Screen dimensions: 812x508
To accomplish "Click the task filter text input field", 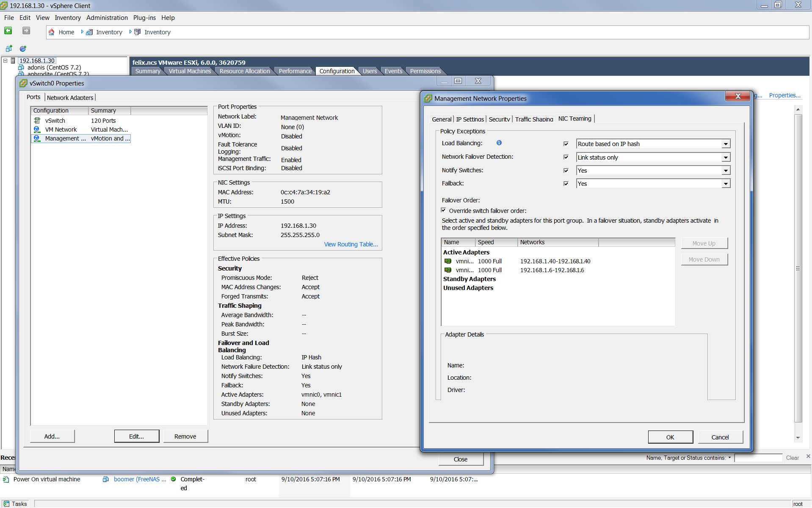I will pyautogui.click(x=758, y=458).
